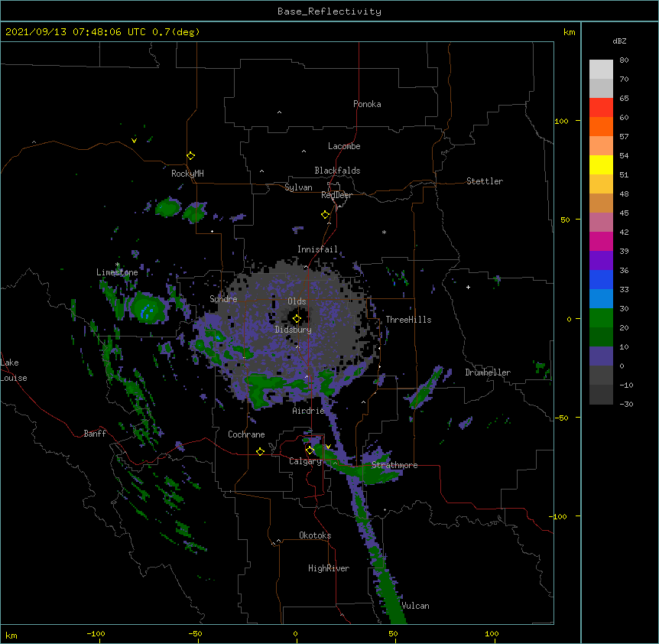The width and height of the screenshot is (659, 644).
Task: Click the Stettler label
Action: click(485, 181)
